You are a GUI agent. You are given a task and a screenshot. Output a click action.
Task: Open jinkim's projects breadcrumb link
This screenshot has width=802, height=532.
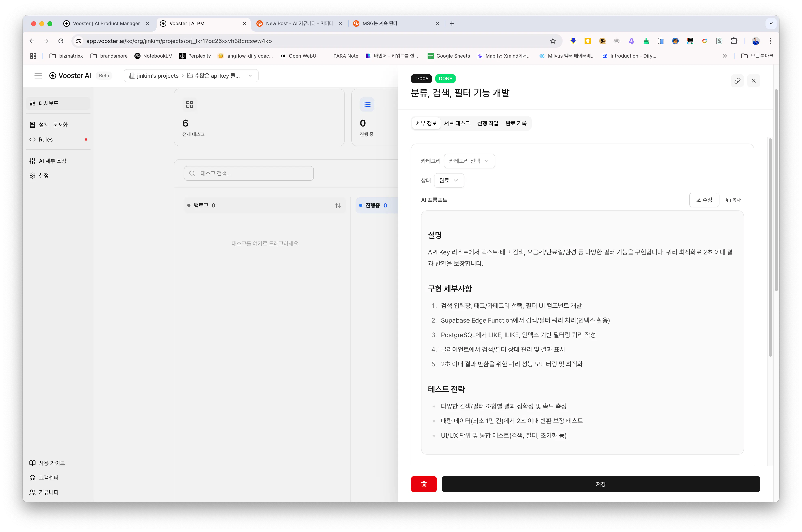[x=154, y=76]
